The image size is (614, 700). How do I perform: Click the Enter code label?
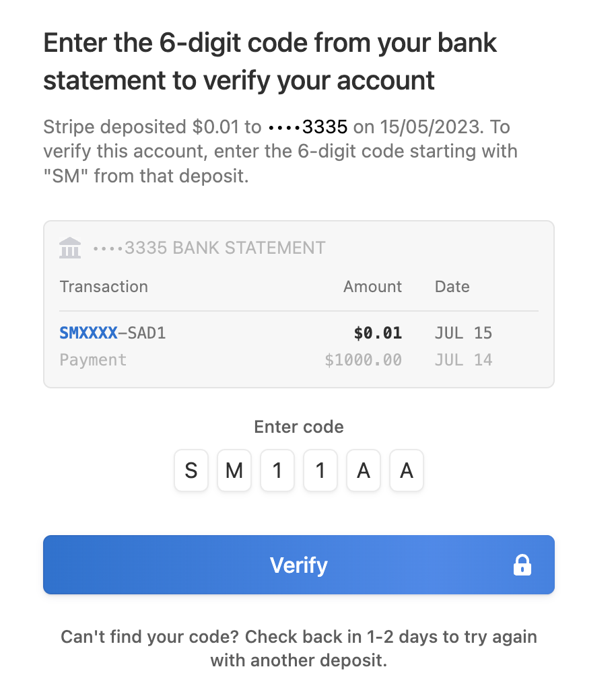pos(299,427)
